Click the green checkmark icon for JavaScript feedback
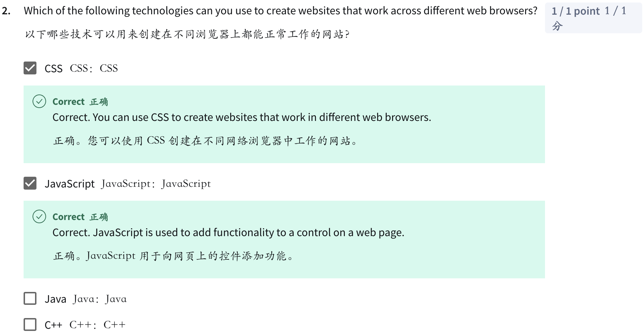This screenshot has height=332, width=644. pos(39,217)
